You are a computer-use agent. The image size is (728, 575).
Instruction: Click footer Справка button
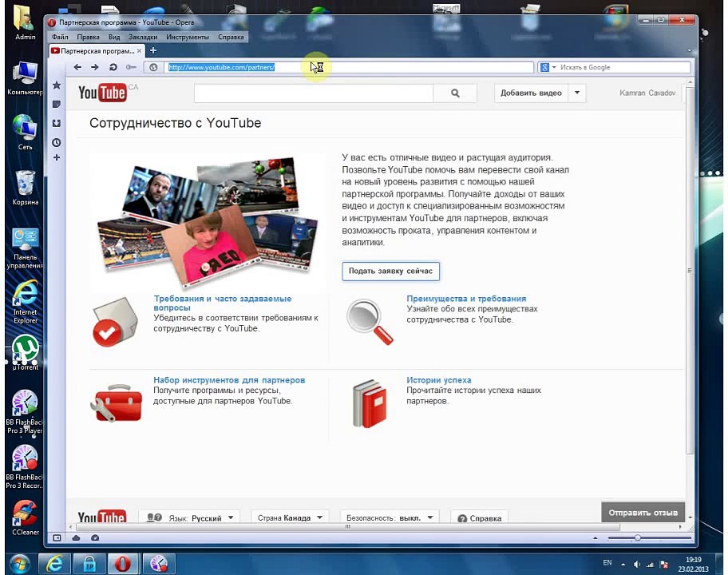pos(480,517)
